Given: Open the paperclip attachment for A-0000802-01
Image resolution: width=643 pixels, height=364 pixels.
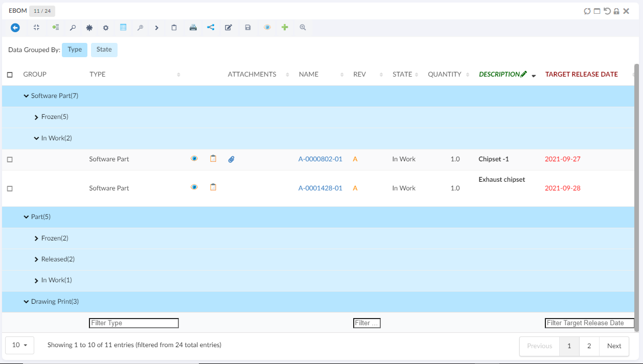Looking at the screenshot, I should [231, 159].
